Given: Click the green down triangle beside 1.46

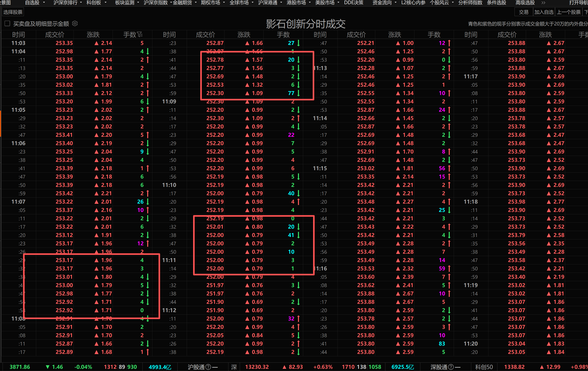Looking at the screenshot, I should (48, 367).
